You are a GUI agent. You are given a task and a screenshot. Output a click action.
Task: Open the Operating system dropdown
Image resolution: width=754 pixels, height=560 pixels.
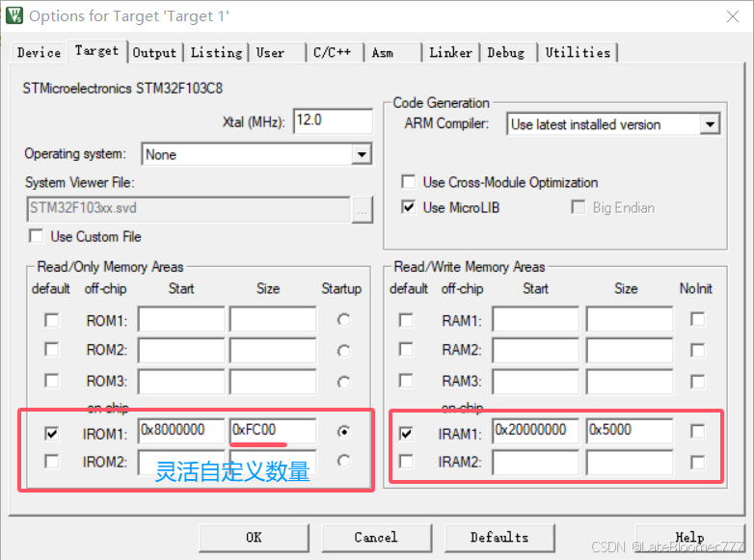click(x=362, y=154)
